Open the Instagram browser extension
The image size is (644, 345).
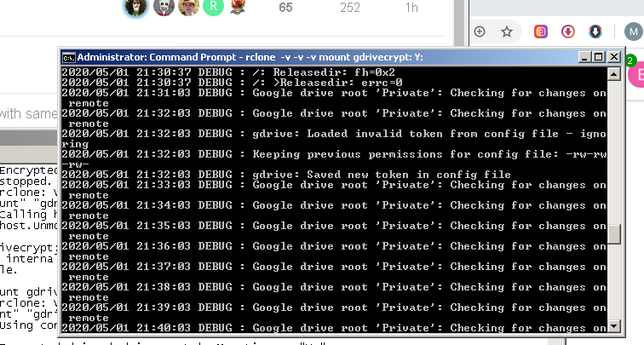540,32
